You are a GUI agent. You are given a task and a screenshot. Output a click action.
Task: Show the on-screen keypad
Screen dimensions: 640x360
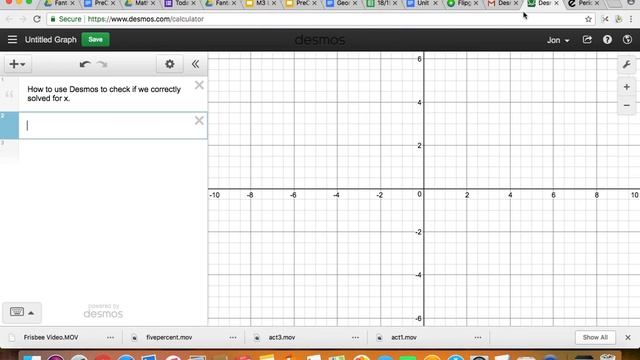pyautogui.click(x=17, y=312)
